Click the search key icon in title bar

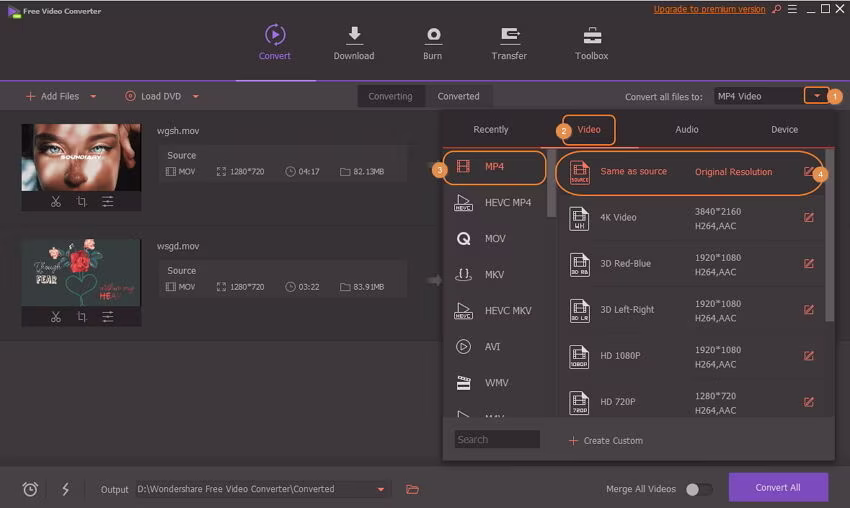pyautogui.click(x=777, y=9)
